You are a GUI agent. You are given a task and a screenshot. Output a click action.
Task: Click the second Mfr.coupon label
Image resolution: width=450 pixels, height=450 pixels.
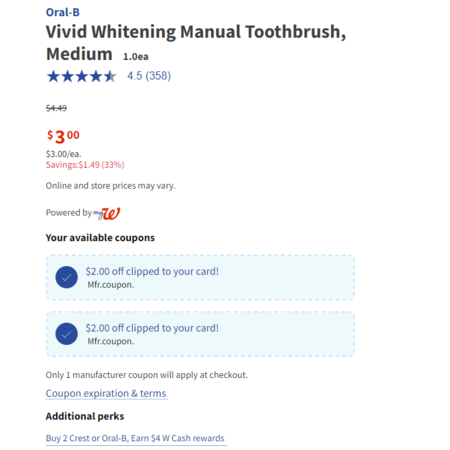(111, 341)
